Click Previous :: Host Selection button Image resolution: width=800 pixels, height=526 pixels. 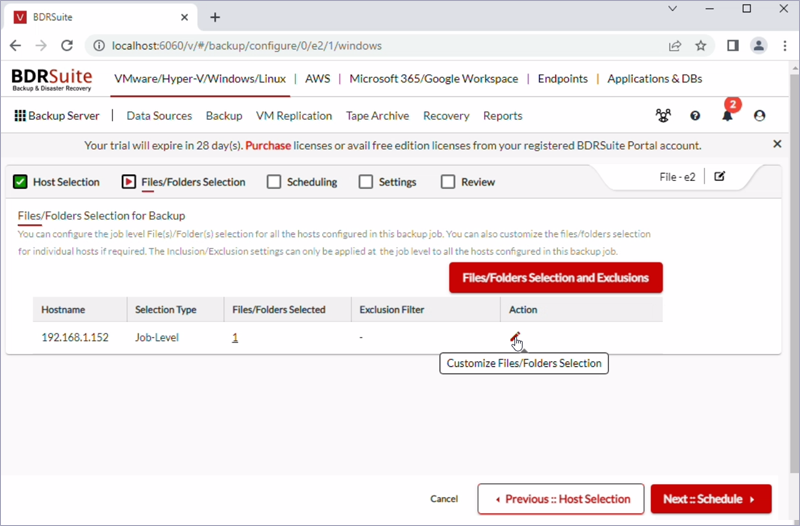point(561,498)
